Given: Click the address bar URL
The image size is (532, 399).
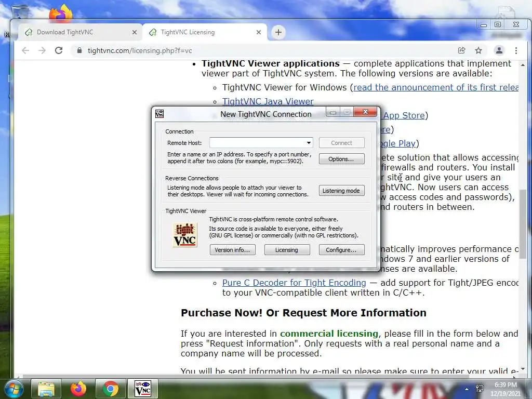Looking at the screenshot, I should tap(140, 50).
